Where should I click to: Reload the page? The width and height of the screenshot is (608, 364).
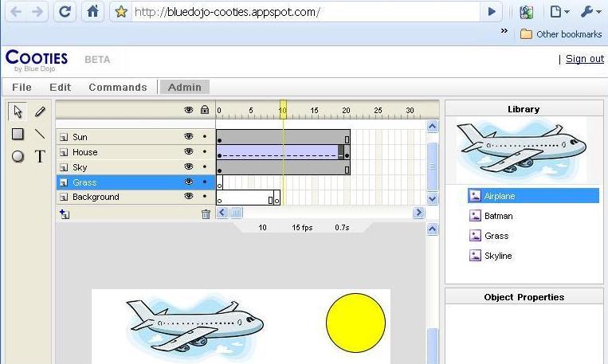coord(65,12)
